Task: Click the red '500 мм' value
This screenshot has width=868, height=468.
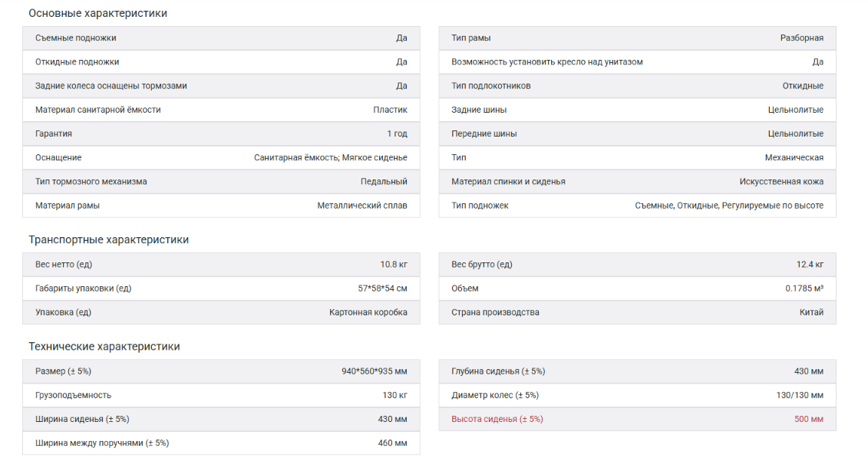Action: (809, 419)
